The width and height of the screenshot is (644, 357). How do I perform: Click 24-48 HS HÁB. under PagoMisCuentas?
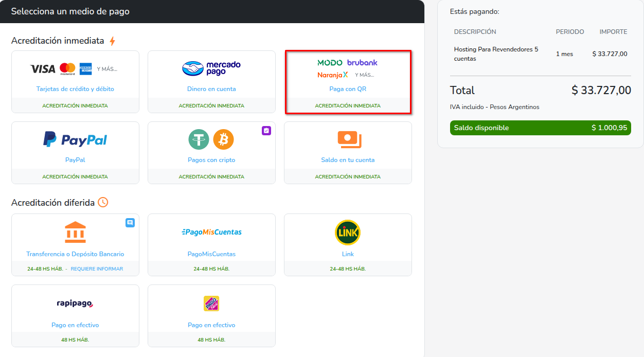(x=211, y=269)
